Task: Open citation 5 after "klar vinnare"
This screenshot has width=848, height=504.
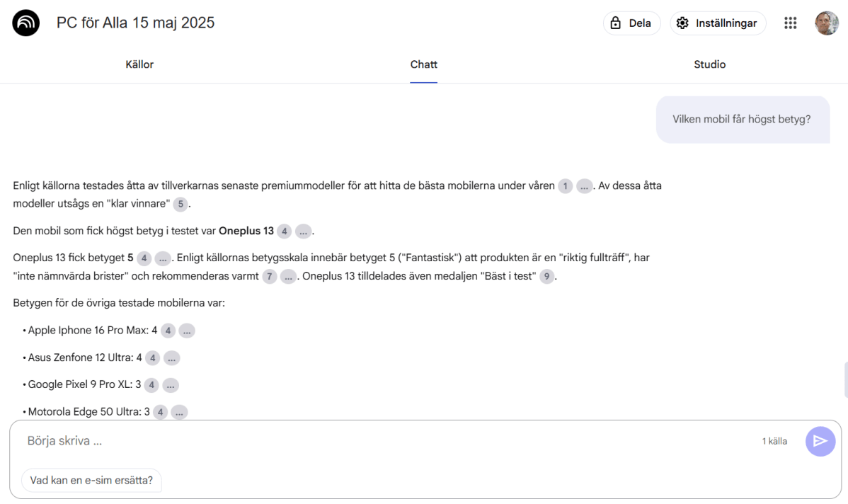Action: point(181,204)
